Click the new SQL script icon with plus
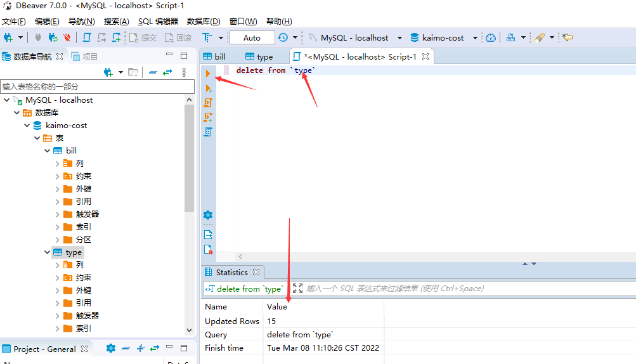Viewport: 636px width, 364px height. [x=117, y=38]
